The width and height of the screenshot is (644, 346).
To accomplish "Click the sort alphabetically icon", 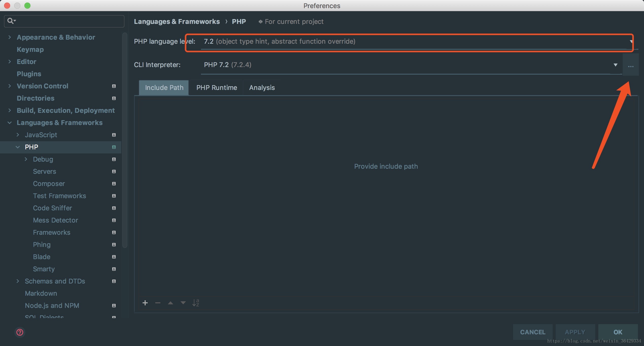I will click(196, 303).
